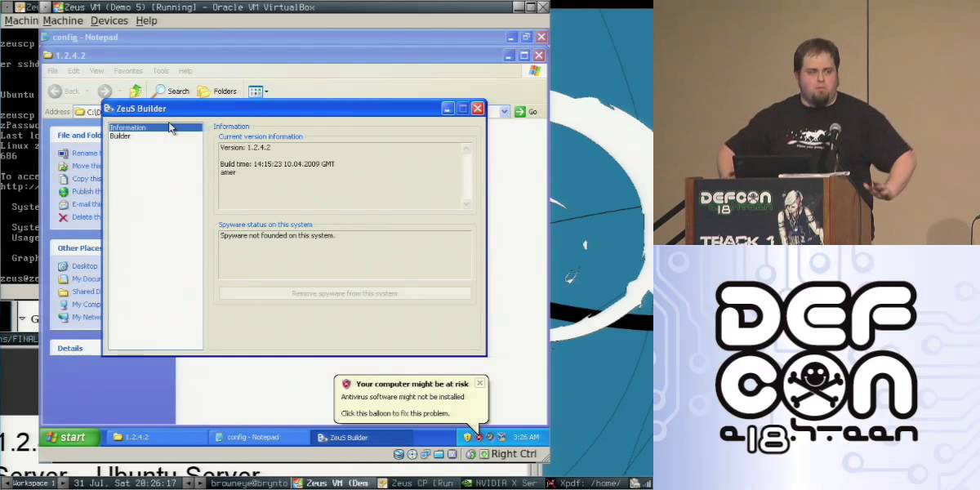Click red X Delete task icon
This screenshot has width=980, height=490.
[x=63, y=217]
